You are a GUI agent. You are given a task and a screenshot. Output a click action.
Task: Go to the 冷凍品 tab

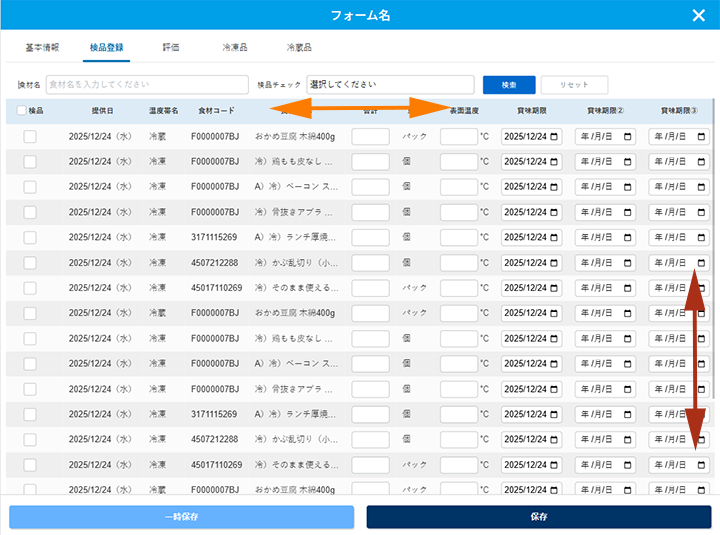coord(235,47)
